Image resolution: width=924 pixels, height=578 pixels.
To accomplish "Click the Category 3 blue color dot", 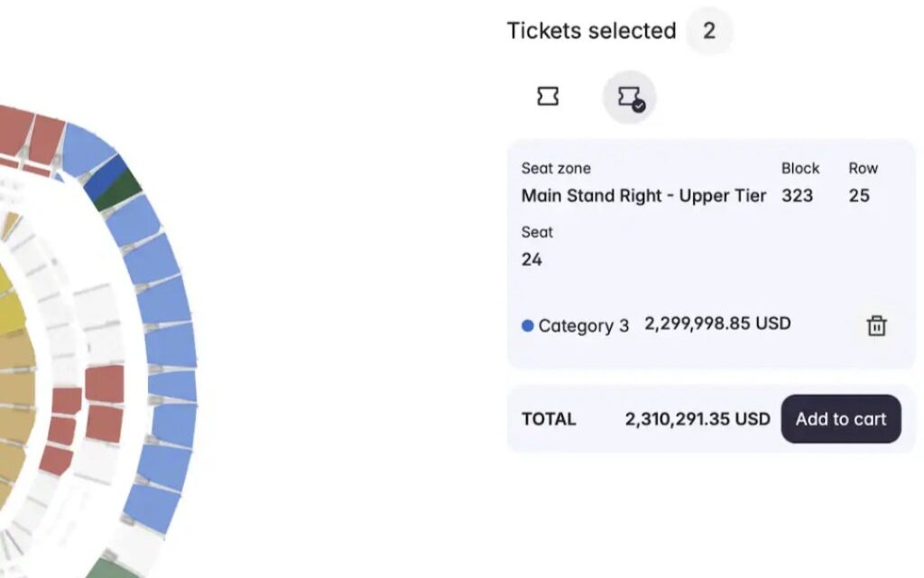I will click(x=527, y=325).
